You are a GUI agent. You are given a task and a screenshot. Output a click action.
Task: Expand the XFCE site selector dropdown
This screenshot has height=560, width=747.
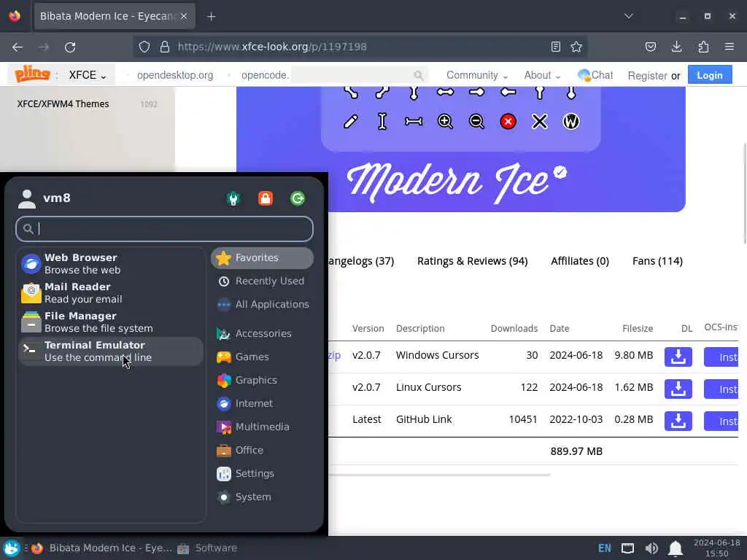88,75
